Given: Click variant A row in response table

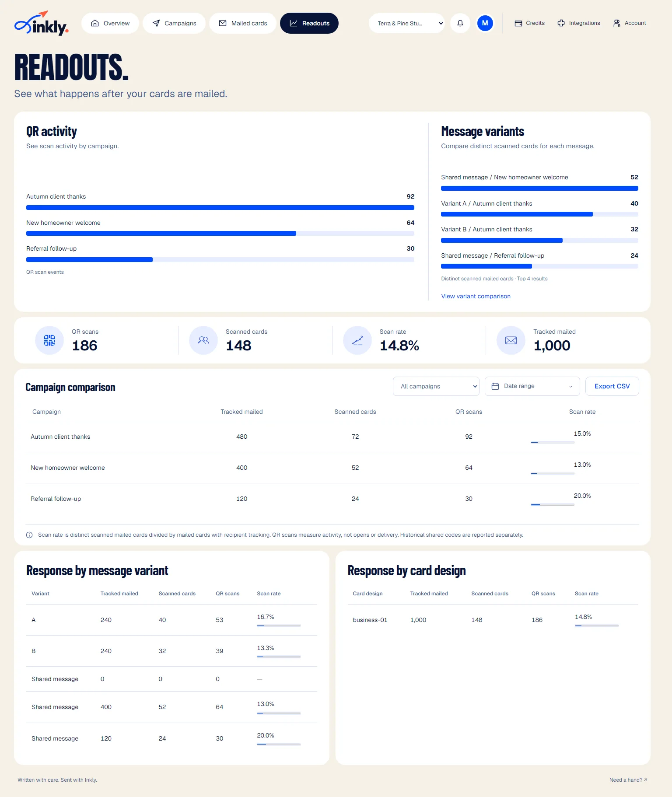Looking at the screenshot, I should pyautogui.click(x=171, y=620).
